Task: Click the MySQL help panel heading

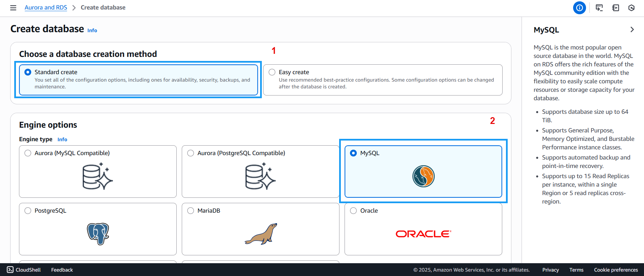Action: pyautogui.click(x=546, y=30)
